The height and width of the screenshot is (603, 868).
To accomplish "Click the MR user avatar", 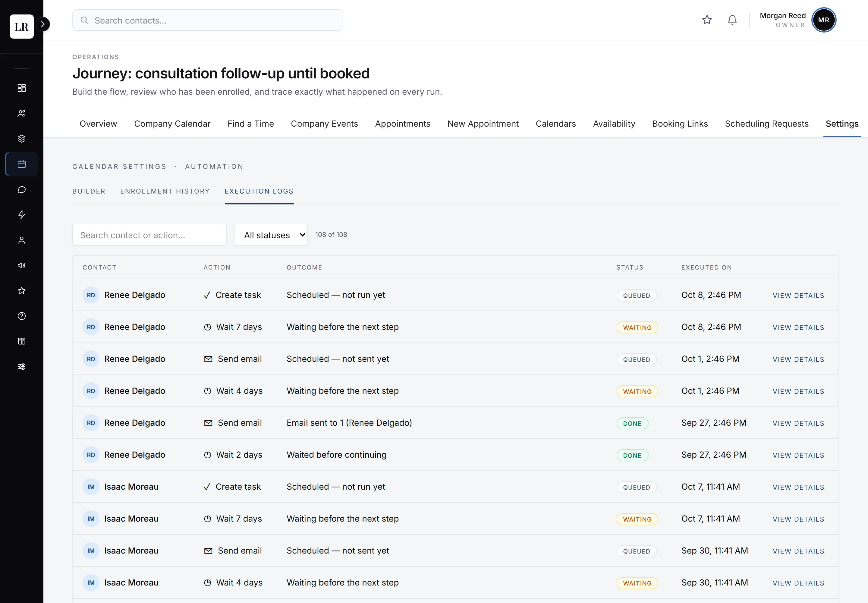I will [823, 20].
